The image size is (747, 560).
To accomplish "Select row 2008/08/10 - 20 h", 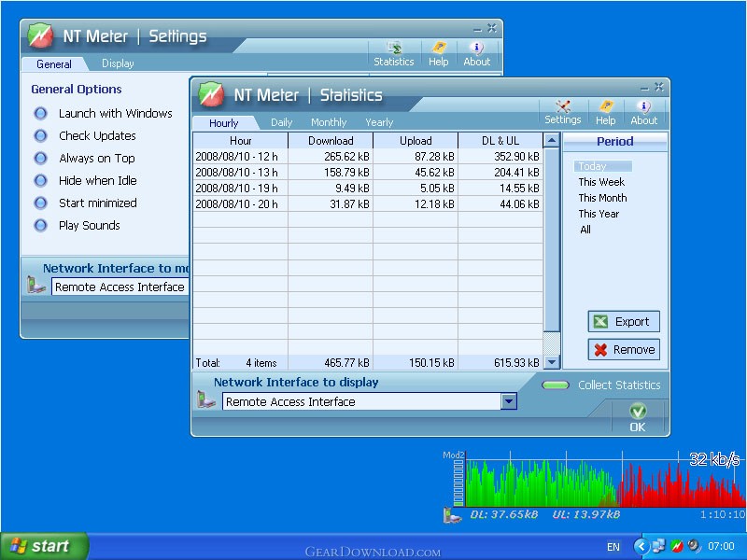I will pos(368,203).
